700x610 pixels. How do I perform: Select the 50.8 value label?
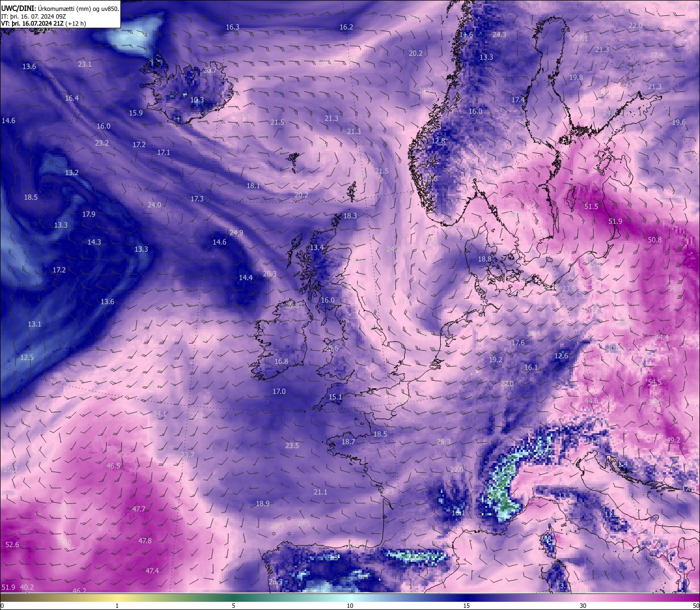coord(655,240)
